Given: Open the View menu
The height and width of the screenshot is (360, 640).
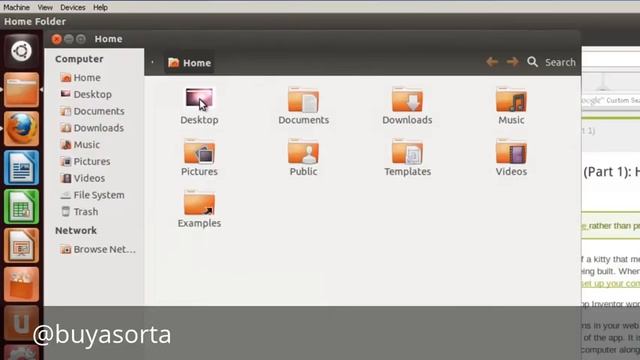Looking at the screenshot, I should tap(45, 7).
